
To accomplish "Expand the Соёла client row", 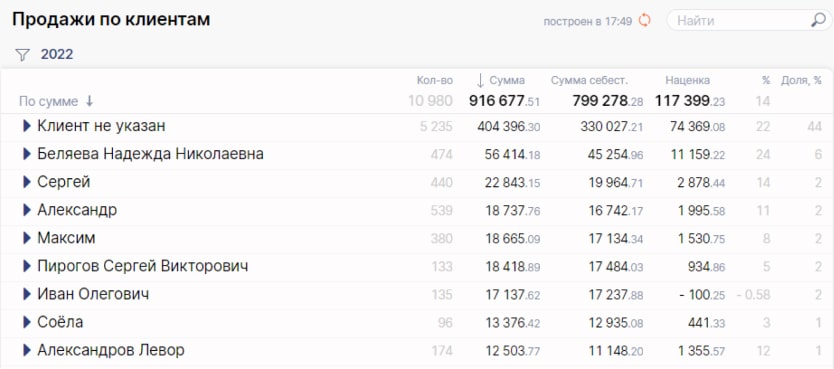I will 27,322.
